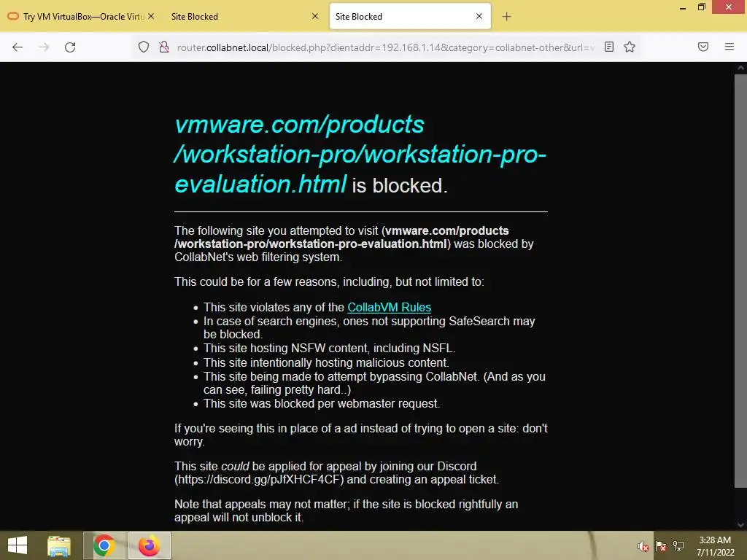Bookmark this page with the star icon

[630, 47]
